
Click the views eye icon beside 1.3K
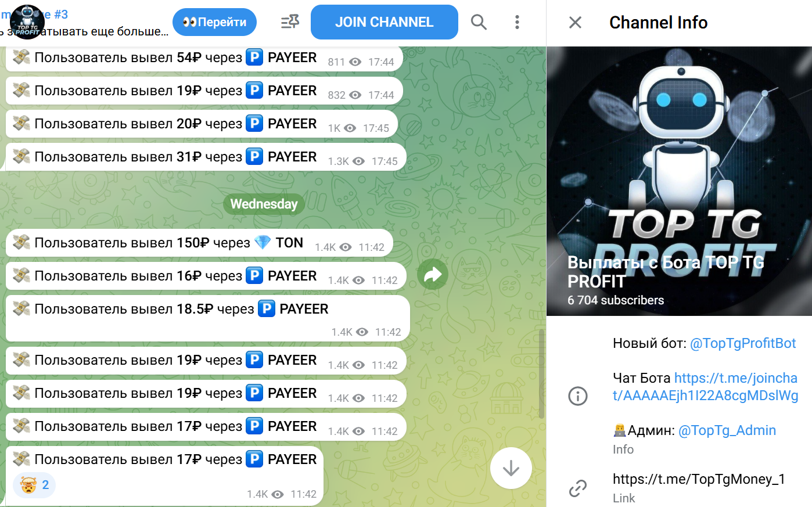(359, 161)
